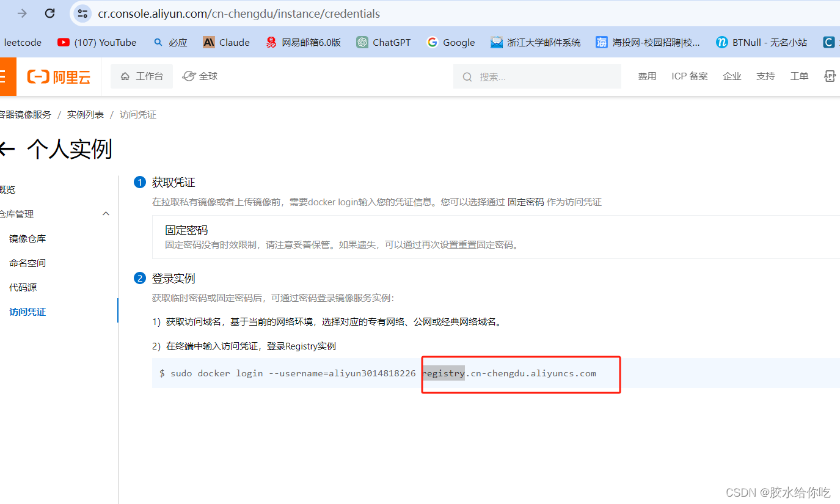Go to 实例列表 breadcrumb
This screenshot has width=840, height=504.
click(x=86, y=114)
